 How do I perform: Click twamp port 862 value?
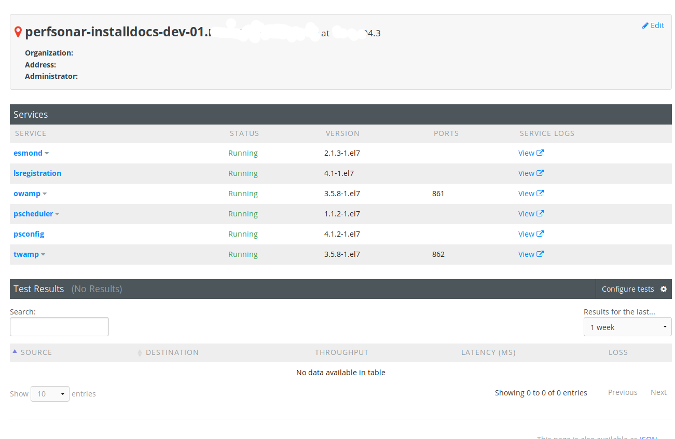coord(438,254)
